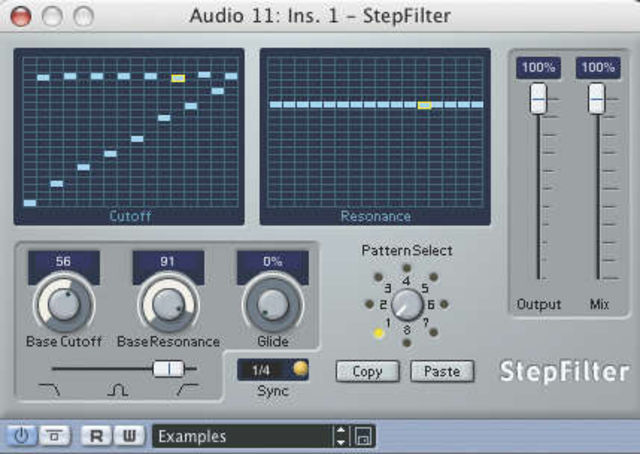Click the Glide 0% value field
Image resolution: width=640 pixels, height=454 pixels.
click(x=273, y=261)
